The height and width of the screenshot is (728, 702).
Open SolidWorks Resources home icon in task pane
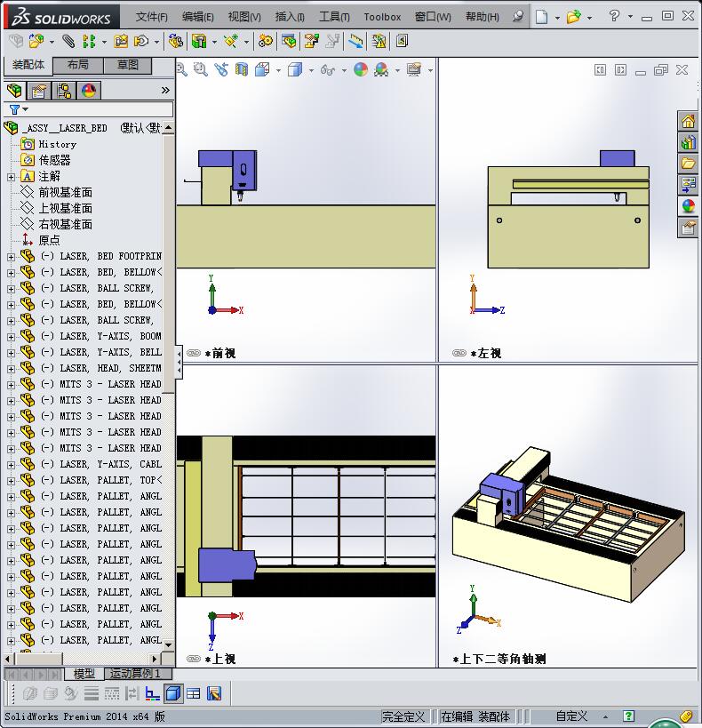[688, 122]
